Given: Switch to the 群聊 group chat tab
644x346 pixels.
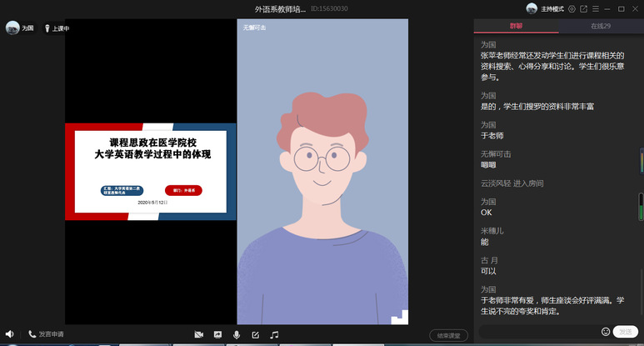Looking at the screenshot, I should pyautogui.click(x=516, y=26).
